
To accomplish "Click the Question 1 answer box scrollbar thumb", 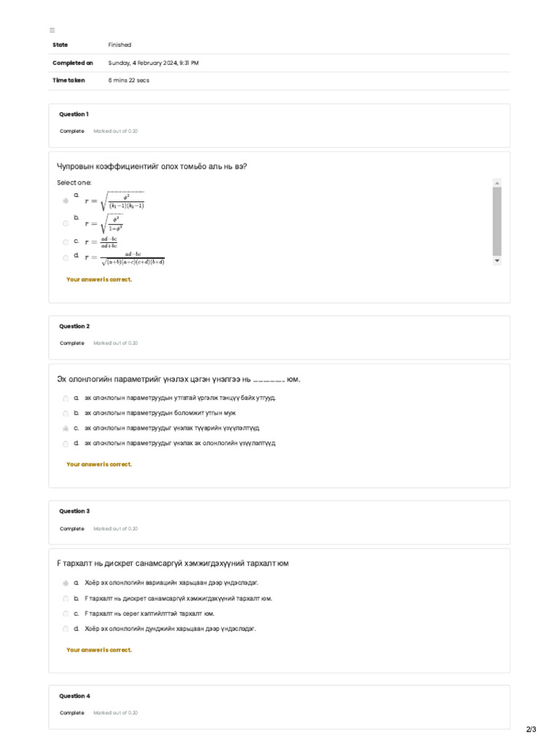I will tap(497, 220).
